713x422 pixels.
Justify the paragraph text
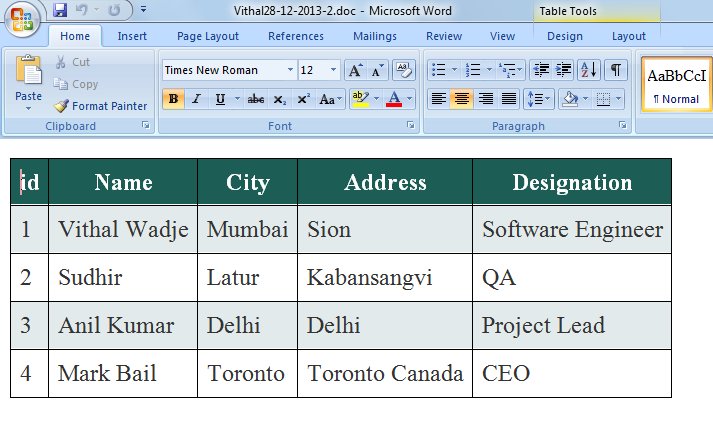[509, 99]
